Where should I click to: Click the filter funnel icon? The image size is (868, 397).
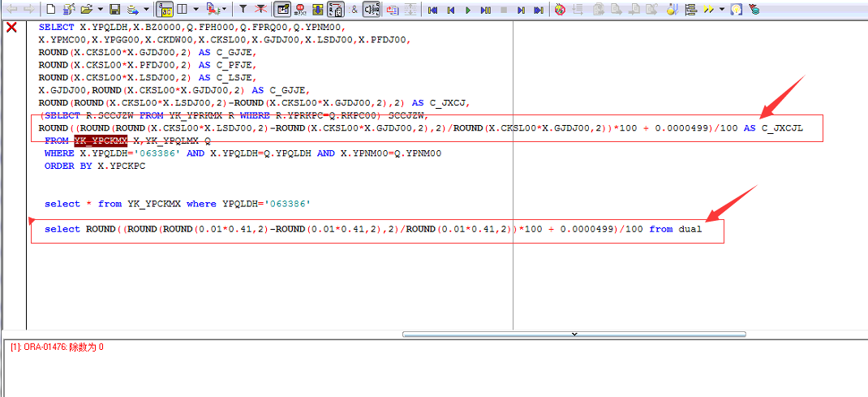tap(243, 9)
